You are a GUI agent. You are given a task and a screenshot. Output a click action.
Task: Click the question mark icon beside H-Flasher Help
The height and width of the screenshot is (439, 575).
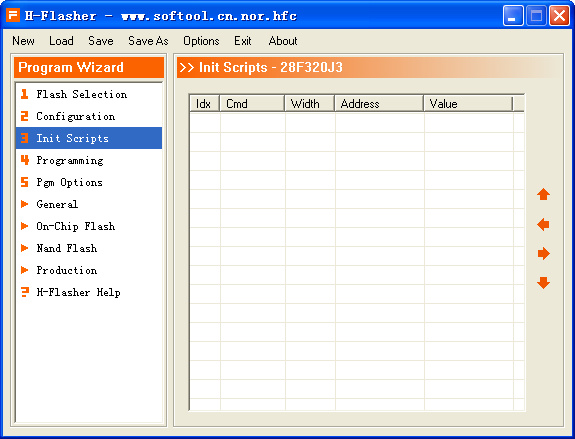25,292
